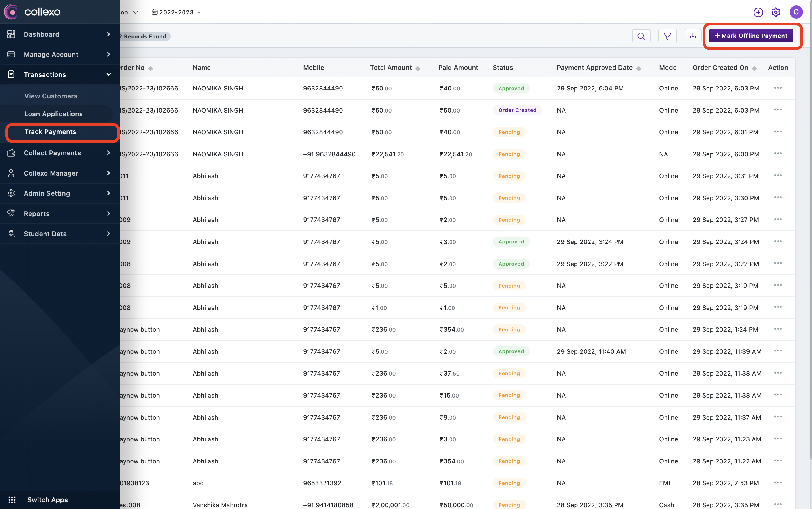Sort by Order Created On arrows
Image resolution: width=812 pixels, height=509 pixels.
754,68
